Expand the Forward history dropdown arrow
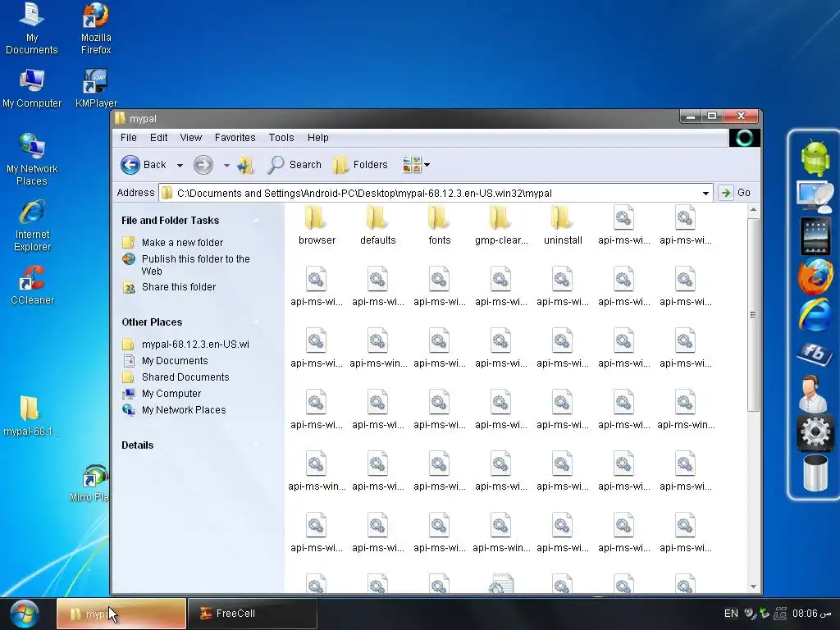This screenshot has width=840, height=630. point(226,165)
